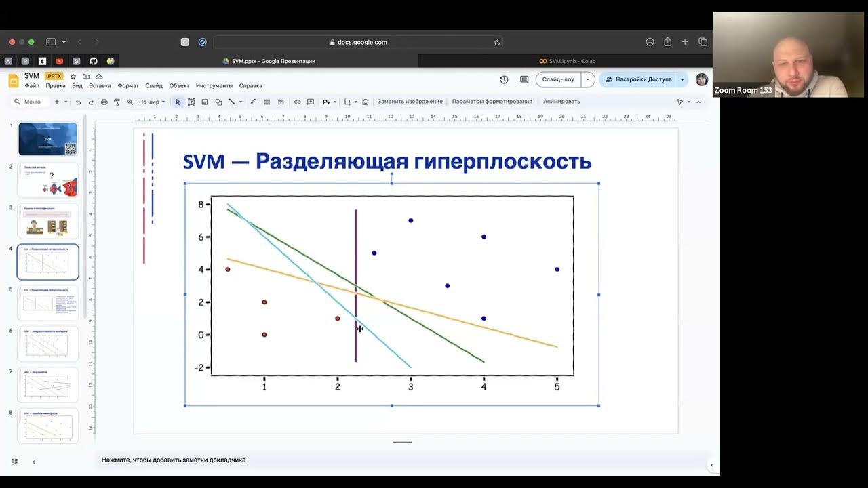Select the shape tool

coord(218,102)
